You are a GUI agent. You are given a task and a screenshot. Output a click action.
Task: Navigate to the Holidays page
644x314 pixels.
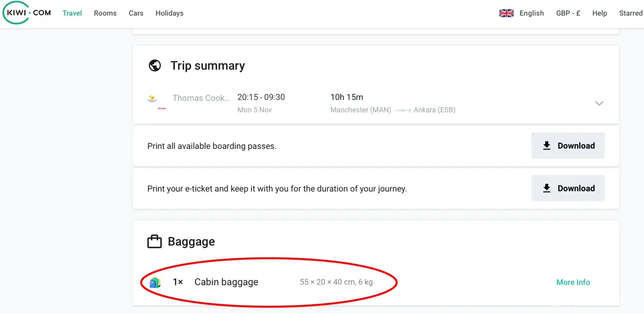pos(169,13)
